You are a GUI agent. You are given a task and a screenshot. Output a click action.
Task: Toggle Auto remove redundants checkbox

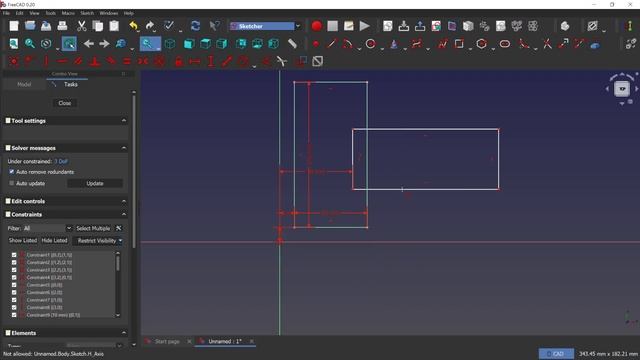tap(11, 172)
